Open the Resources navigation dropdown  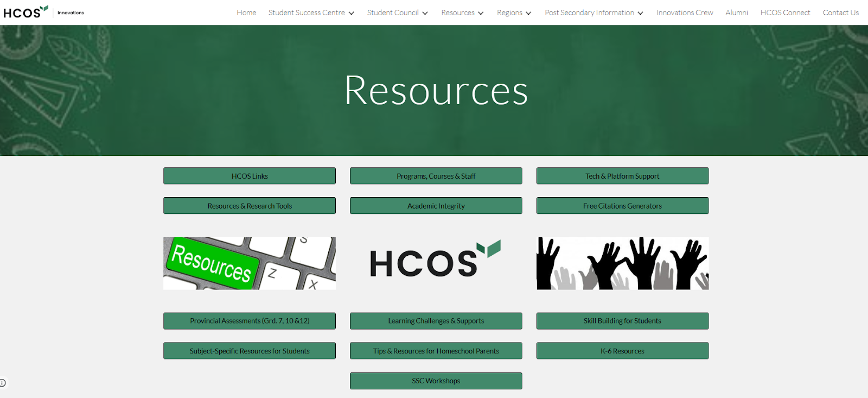480,13
